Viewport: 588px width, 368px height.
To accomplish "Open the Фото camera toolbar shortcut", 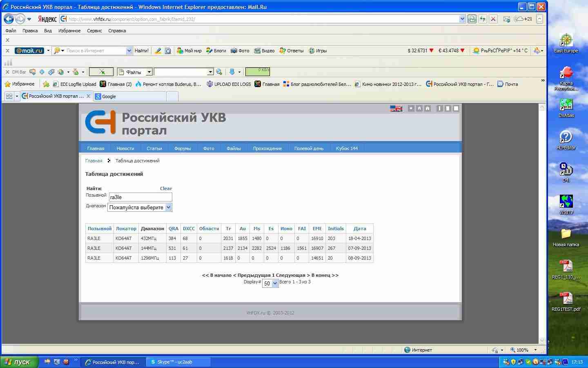I will click(x=240, y=51).
